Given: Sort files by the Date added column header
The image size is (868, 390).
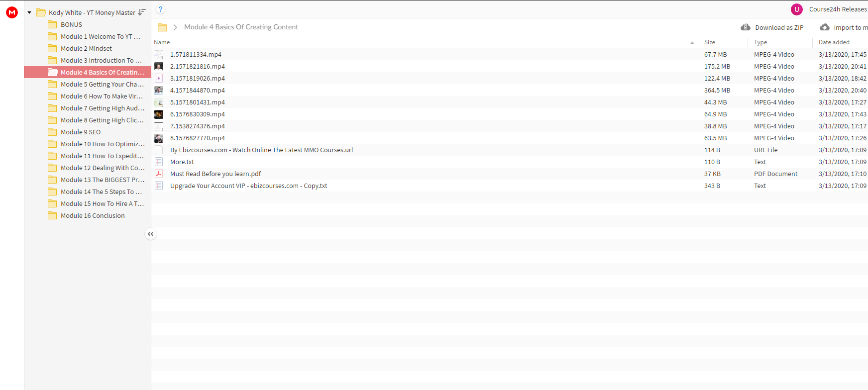Looking at the screenshot, I should 834,42.
